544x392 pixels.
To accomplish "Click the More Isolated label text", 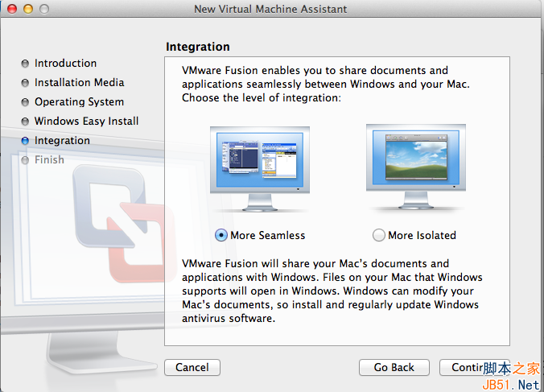I will (422, 235).
